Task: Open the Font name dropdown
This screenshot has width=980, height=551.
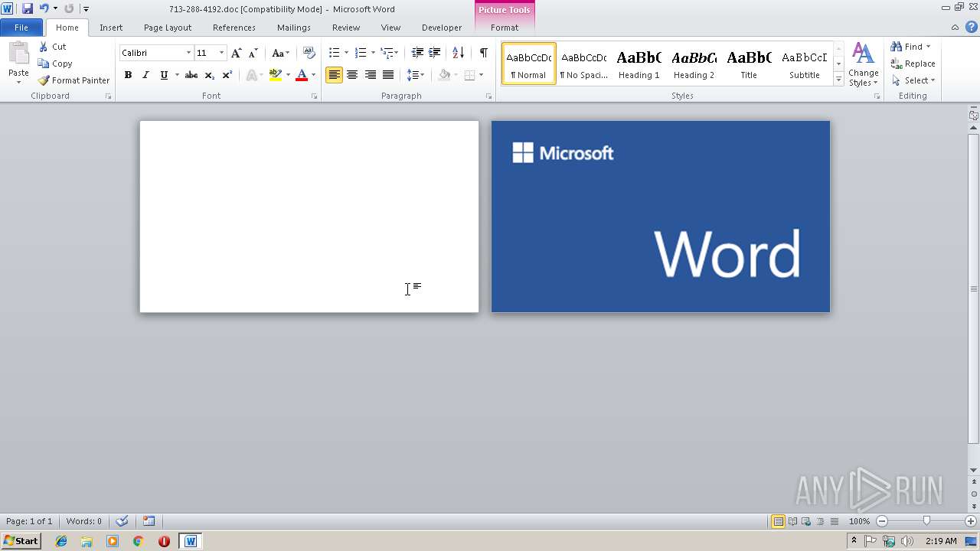Action: tap(188, 53)
